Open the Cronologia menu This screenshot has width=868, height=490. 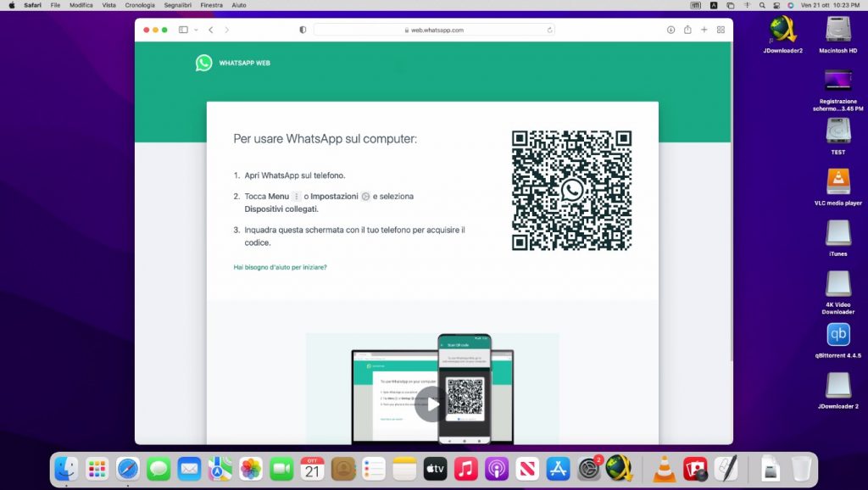140,5
